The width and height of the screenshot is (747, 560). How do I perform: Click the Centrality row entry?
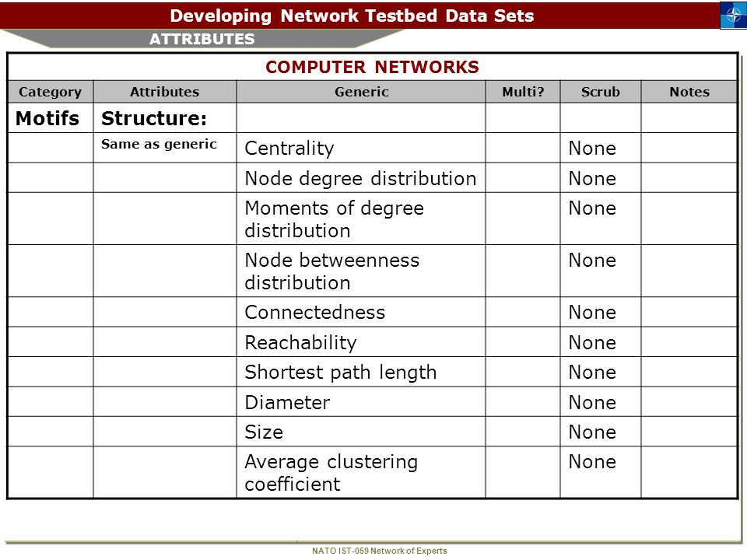[289, 148]
